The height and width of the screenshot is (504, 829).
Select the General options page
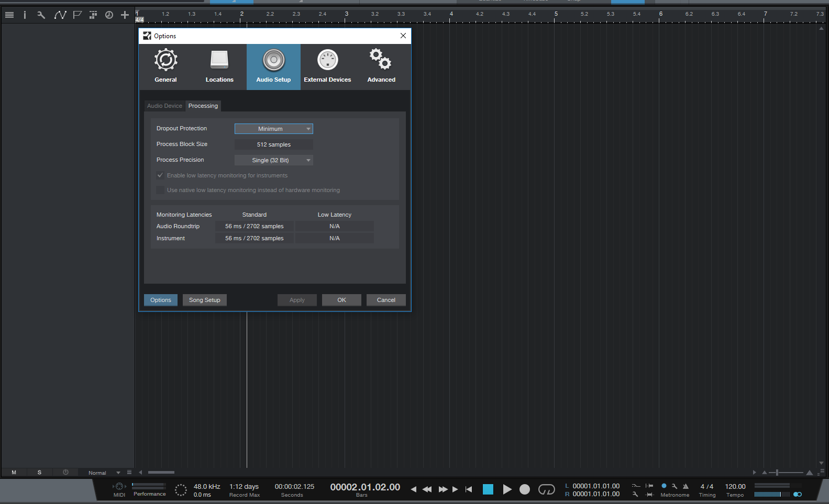(x=165, y=66)
